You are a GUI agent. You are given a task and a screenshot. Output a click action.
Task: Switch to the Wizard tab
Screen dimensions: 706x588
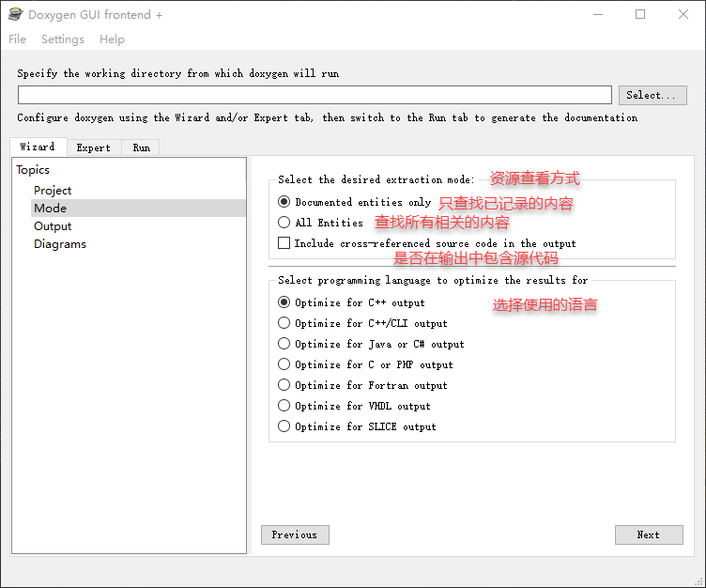38,147
